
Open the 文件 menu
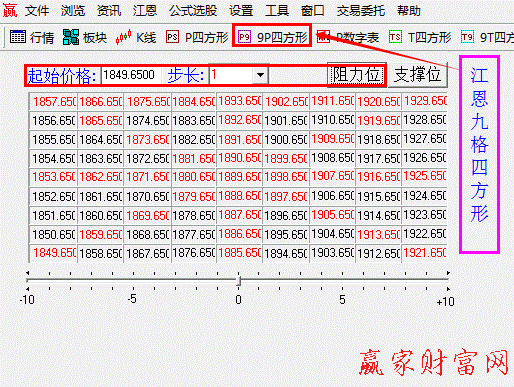pyautogui.click(x=37, y=11)
